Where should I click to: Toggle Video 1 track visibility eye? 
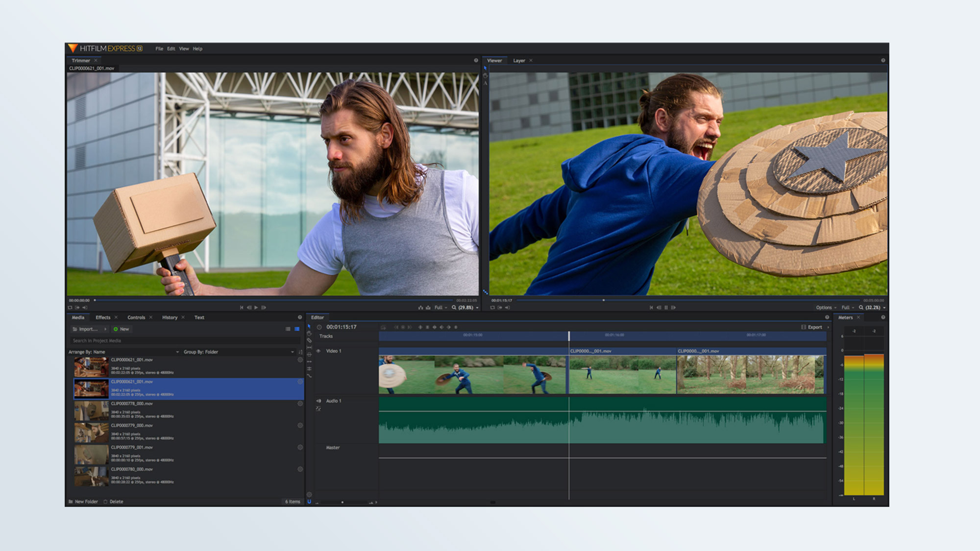coord(318,351)
